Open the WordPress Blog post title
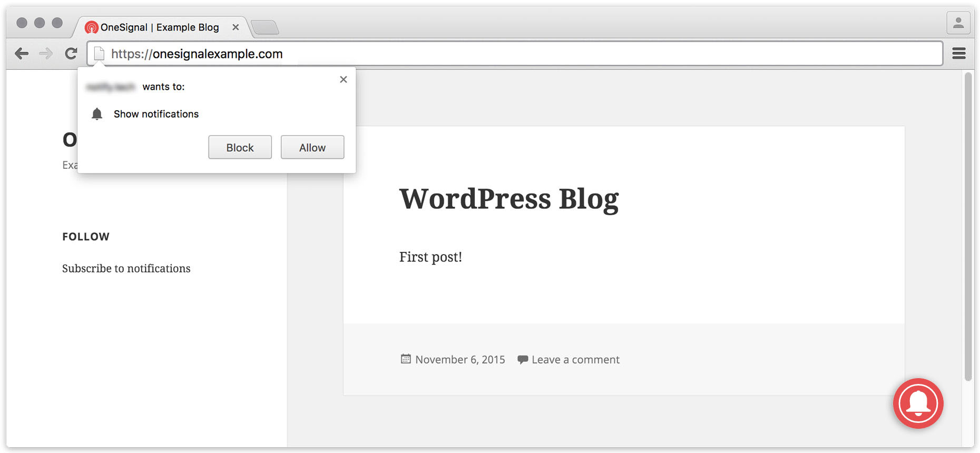The width and height of the screenshot is (980, 453). 508,199
